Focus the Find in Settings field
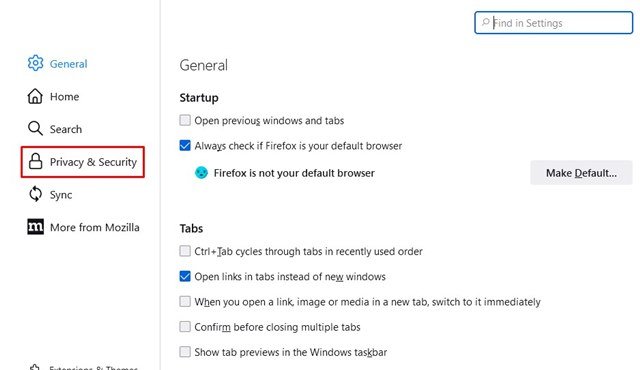This screenshot has width=640, height=370. pos(553,22)
